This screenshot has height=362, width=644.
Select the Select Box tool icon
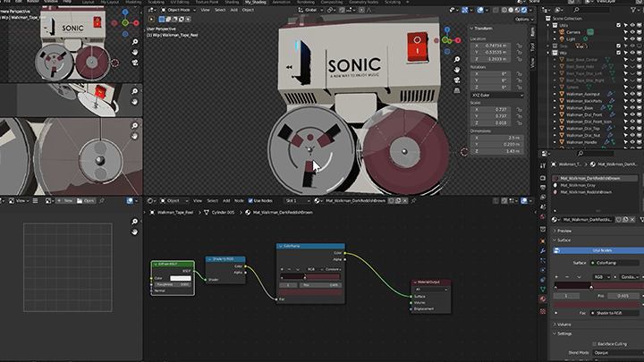coord(151,20)
